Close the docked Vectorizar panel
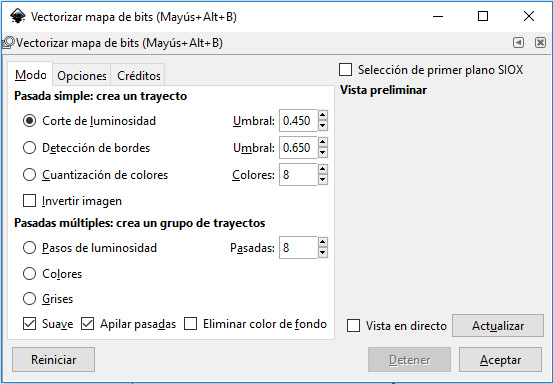This screenshot has height=384, width=553. click(540, 43)
